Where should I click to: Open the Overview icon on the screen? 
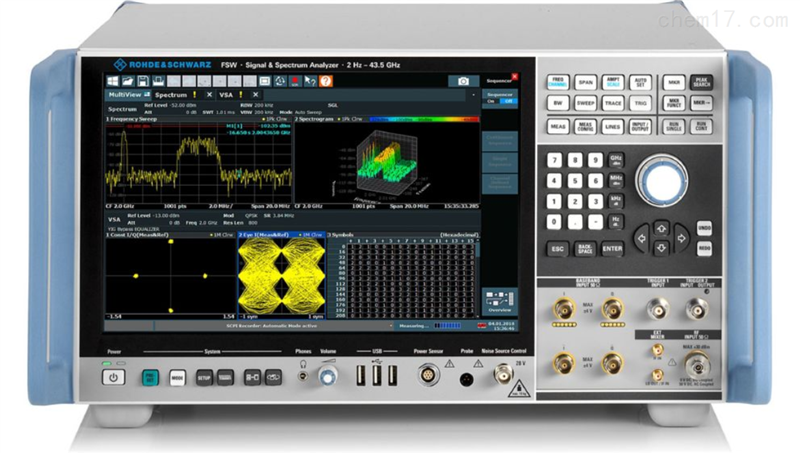(x=497, y=301)
